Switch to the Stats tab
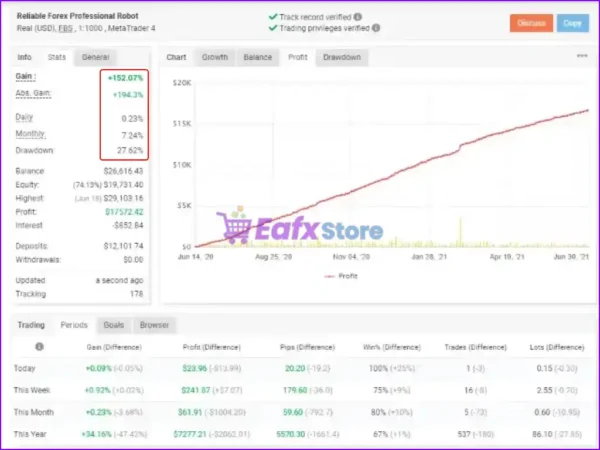This screenshot has height=450, width=600. pos(57,57)
